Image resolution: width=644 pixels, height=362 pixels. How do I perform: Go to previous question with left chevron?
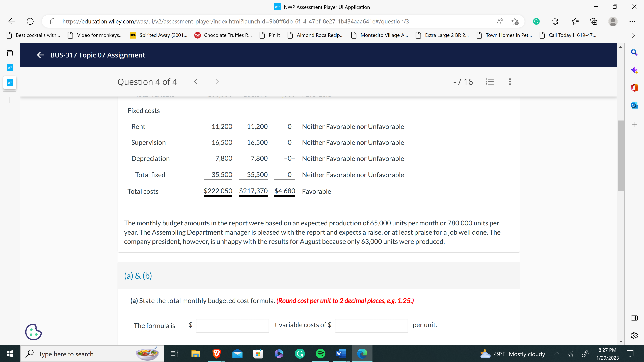pyautogui.click(x=196, y=81)
